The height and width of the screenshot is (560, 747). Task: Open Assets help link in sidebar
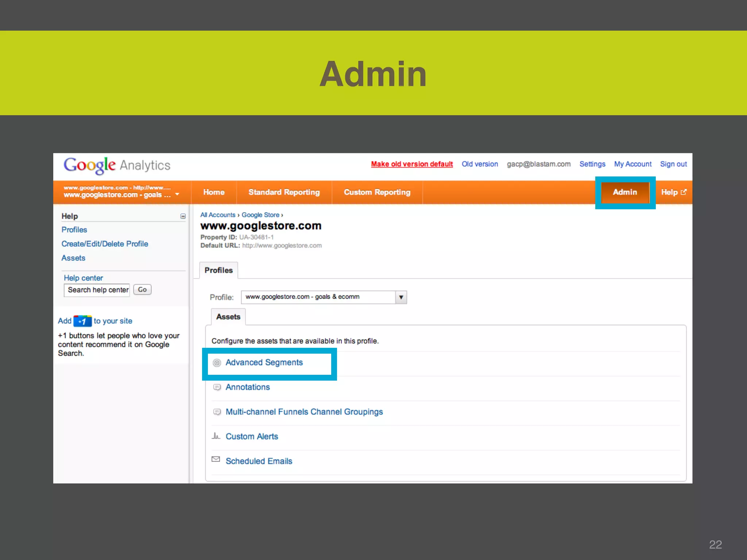pos(73,258)
